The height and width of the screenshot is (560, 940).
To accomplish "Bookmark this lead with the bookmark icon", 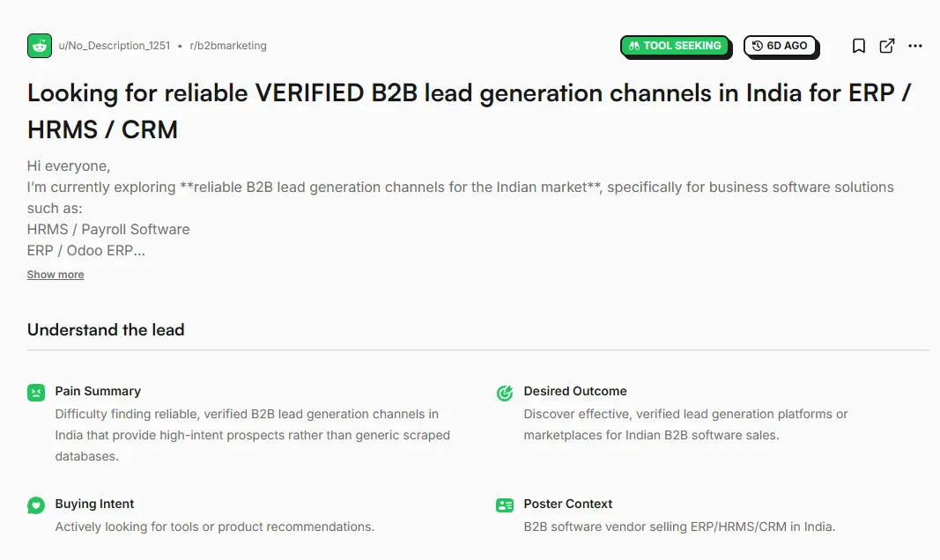I will [x=858, y=46].
